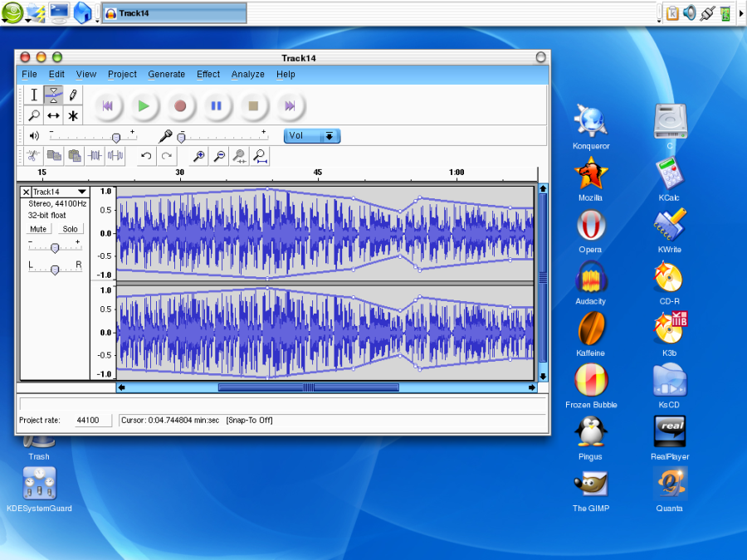
Task: Open The GIMP desktop icon
Action: coord(591,490)
